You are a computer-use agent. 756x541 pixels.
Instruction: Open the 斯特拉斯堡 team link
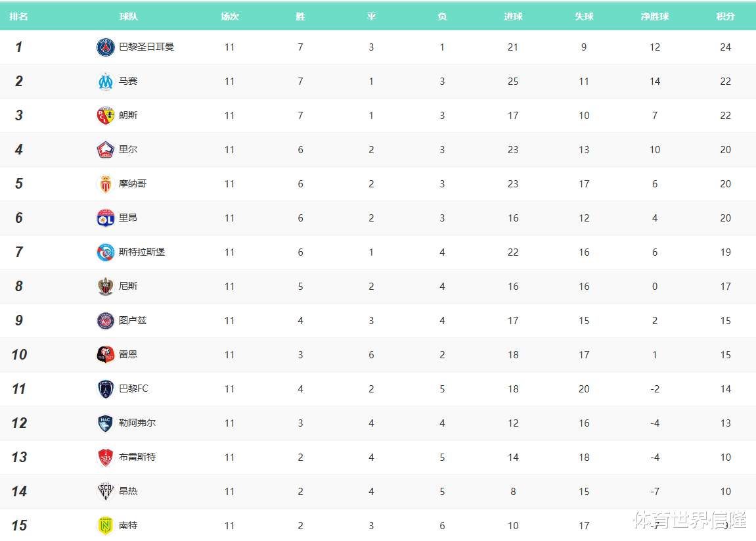click(142, 252)
